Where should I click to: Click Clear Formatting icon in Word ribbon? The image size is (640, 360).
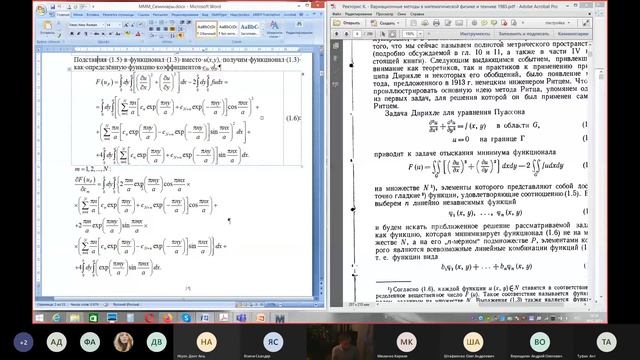(140, 24)
